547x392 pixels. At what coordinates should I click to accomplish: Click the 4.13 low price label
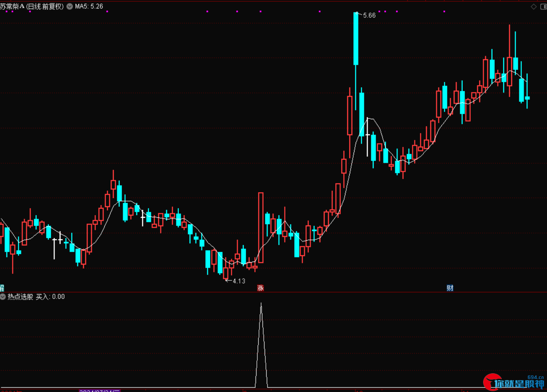coord(239,281)
